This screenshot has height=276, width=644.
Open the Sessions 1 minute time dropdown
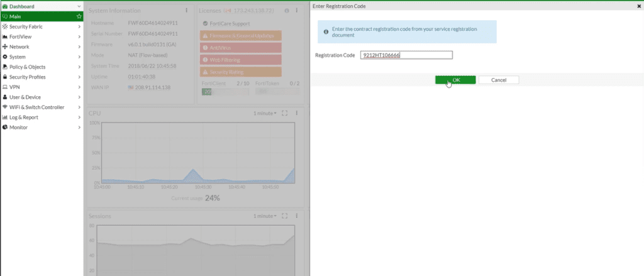coord(265,216)
